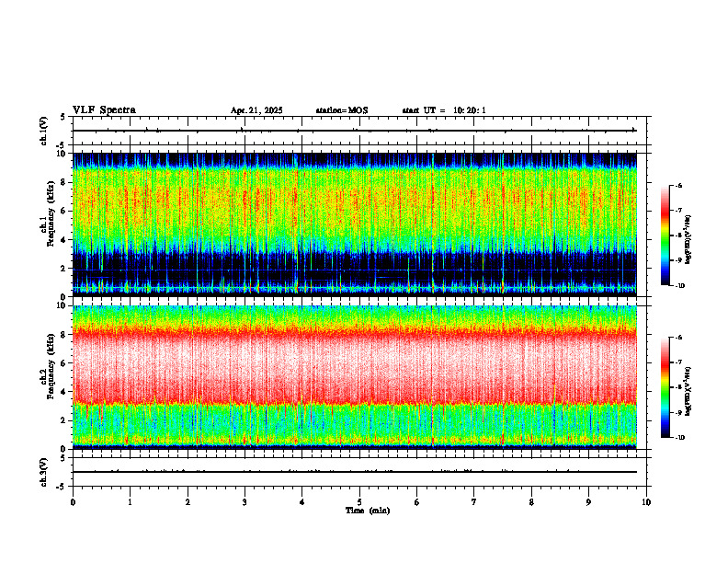Click time axis tick label "4"
Screen dimensions: 728x563
(302, 502)
